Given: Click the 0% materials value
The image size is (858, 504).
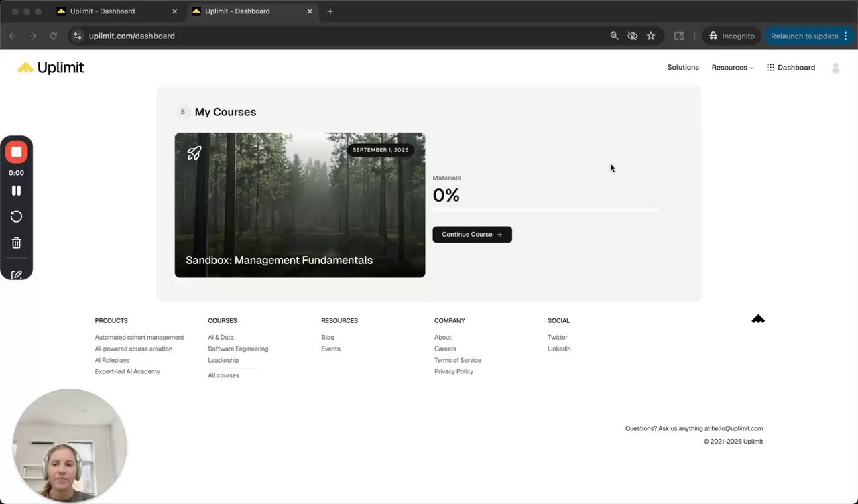Looking at the screenshot, I should point(446,196).
